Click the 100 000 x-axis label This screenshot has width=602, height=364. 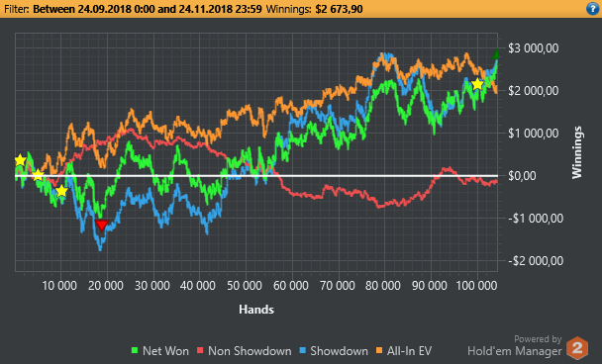[476, 286]
